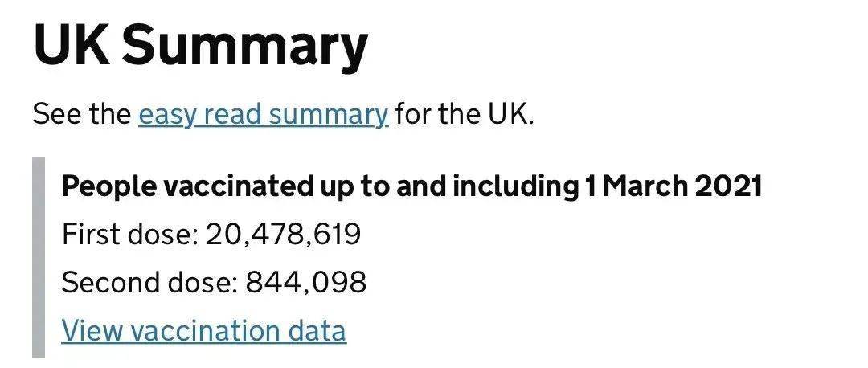Image resolution: width=868 pixels, height=368 pixels.
Task: Select the People vaccinated bold heading
Action: tap(411, 187)
